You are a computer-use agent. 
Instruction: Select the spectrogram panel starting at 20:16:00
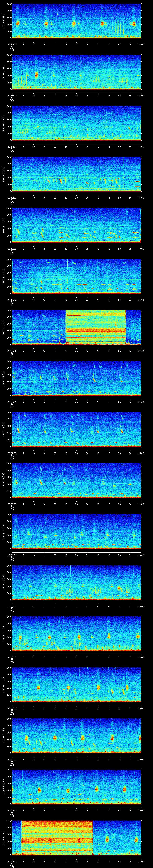tap(77, 123)
